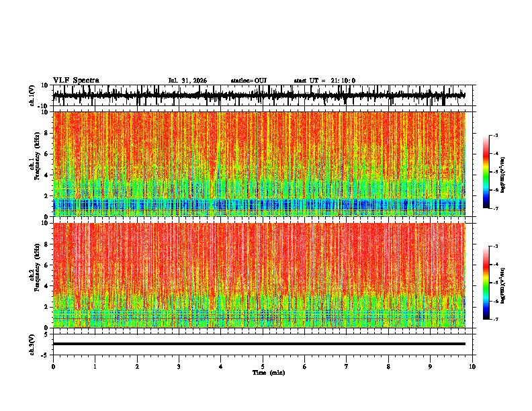Image resolution: width=532 pixels, height=411 pixels.
Task: Click the "-3" label on ch.1 colorbar
Action: [x=496, y=135]
